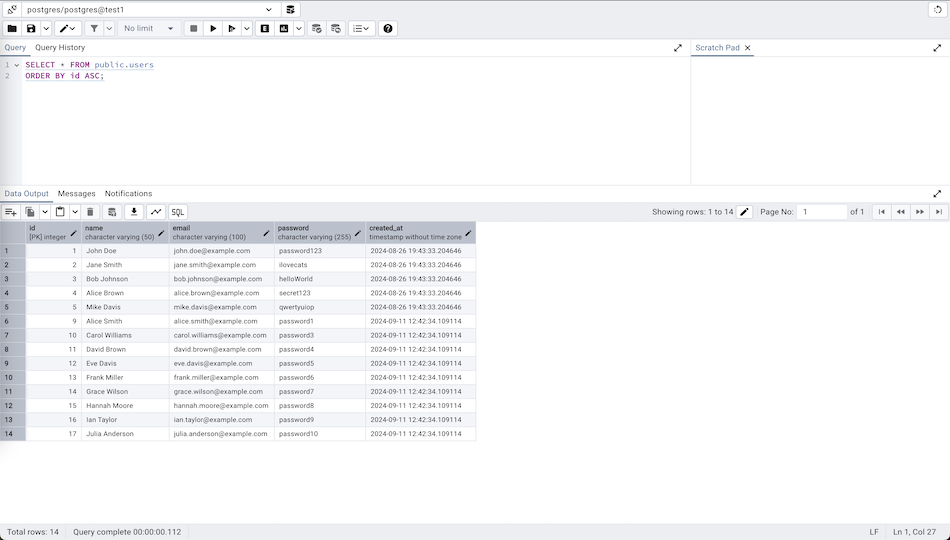The width and height of the screenshot is (950, 540).
Task: Open the Graph Visualiser chart icon
Action: pos(156,212)
